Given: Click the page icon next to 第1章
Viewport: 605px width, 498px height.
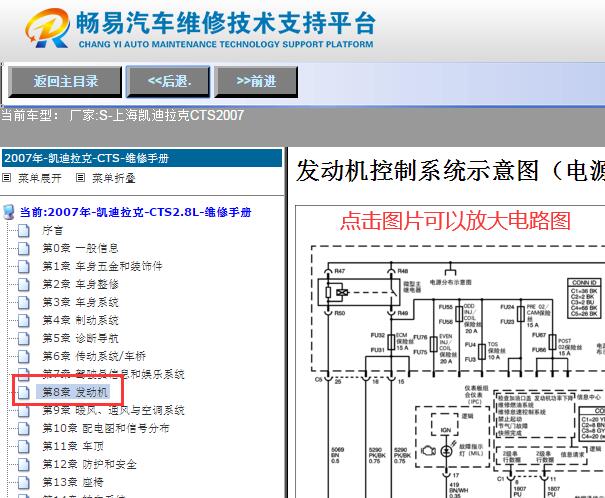Looking at the screenshot, I should 24,267.
